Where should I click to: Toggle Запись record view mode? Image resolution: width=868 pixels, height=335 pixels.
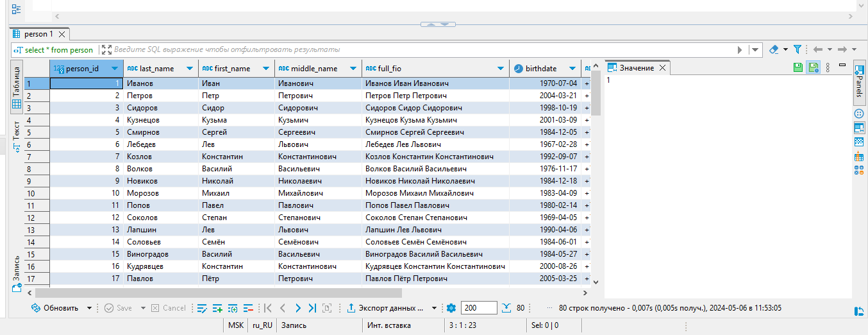point(17,273)
